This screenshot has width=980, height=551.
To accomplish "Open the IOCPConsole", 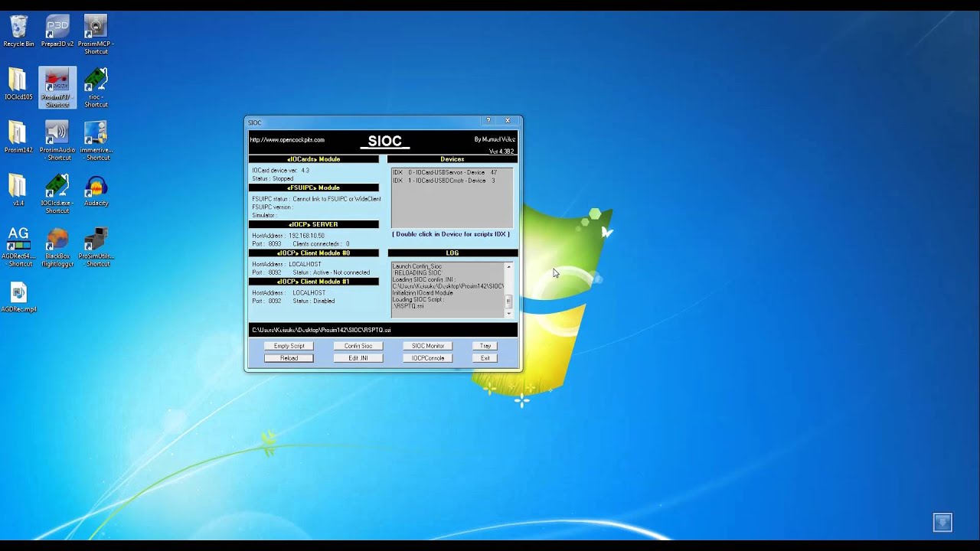I will [x=428, y=358].
